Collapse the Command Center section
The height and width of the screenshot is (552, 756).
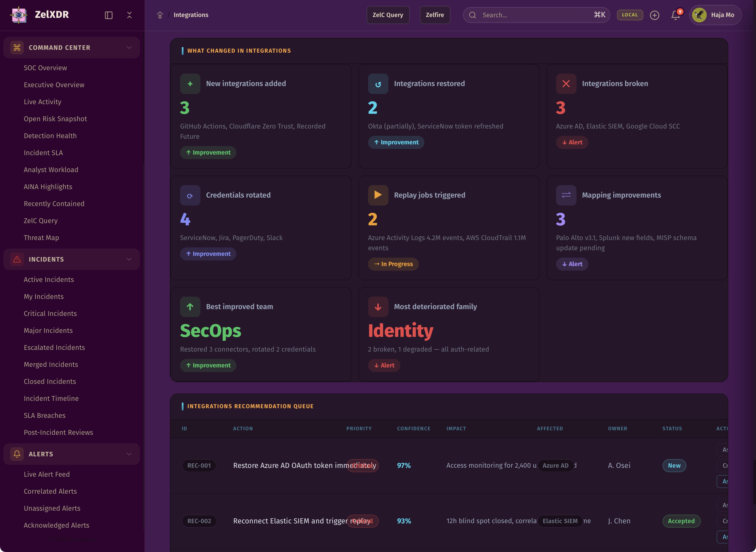coord(129,48)
